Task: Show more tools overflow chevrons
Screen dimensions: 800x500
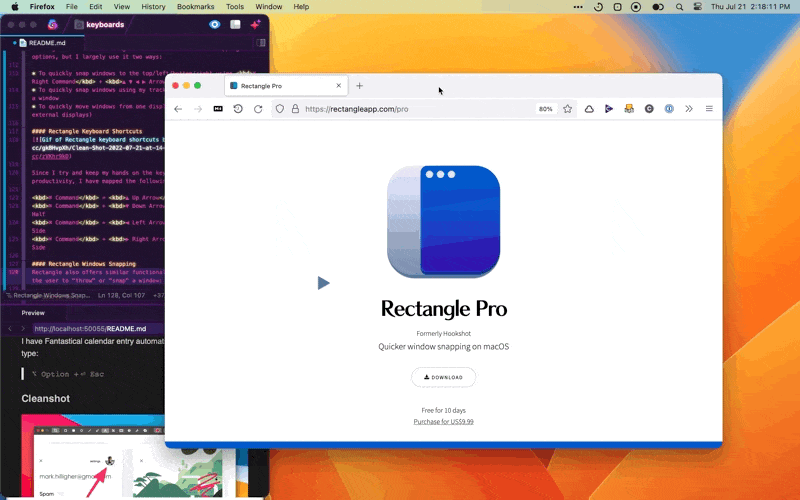Action: coord(689,109)
